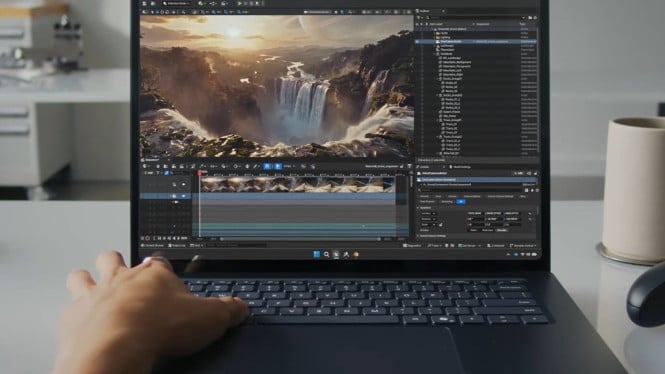
Task: Switch to the World Settings tab
Action: [x=461, y=167]
